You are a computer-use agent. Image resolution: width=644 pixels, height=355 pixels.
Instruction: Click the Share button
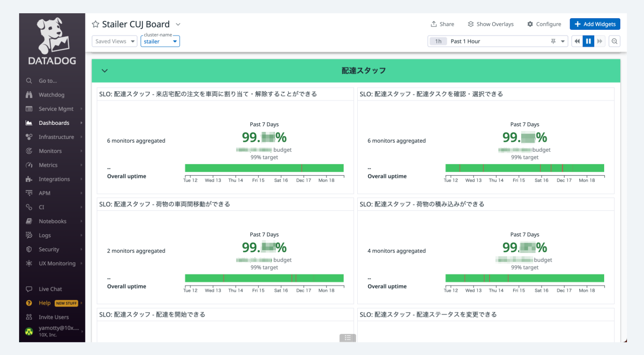pyautogui.click(x=442, y=24)
